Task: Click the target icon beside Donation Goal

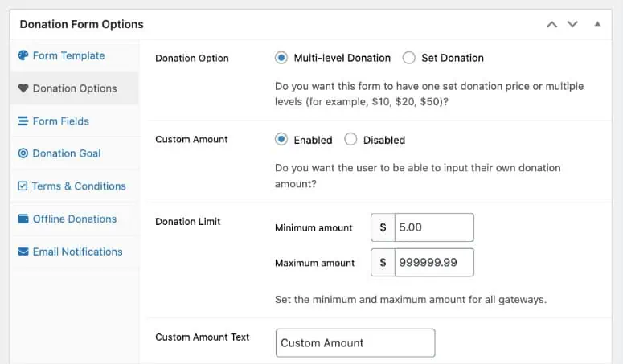Action: click(23, 153)
